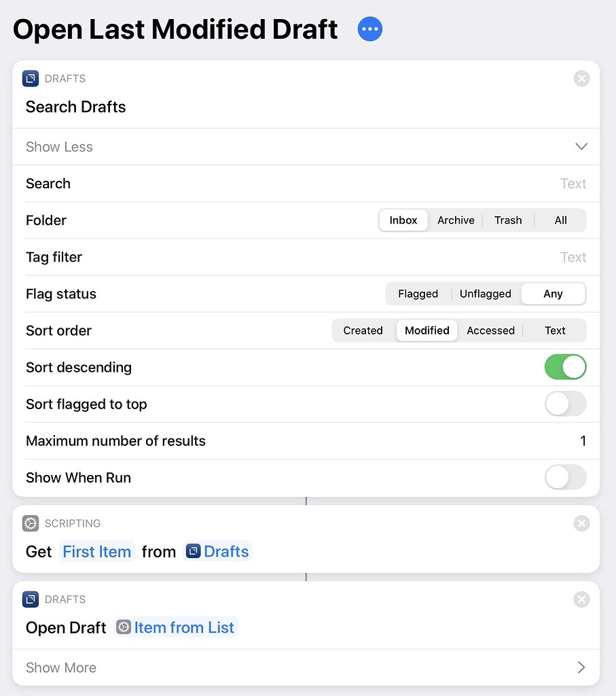Viewport: 616px width, 696px height.
Task: Click the Drafts icon on the Open Draft action
Action: (30, 599)
